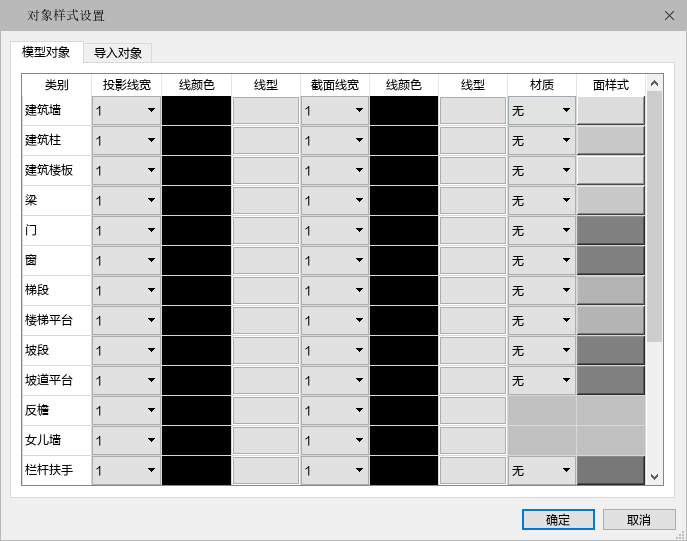Open 材质 dropdown for 窗
687x541 pixels.
click(542, 260)
